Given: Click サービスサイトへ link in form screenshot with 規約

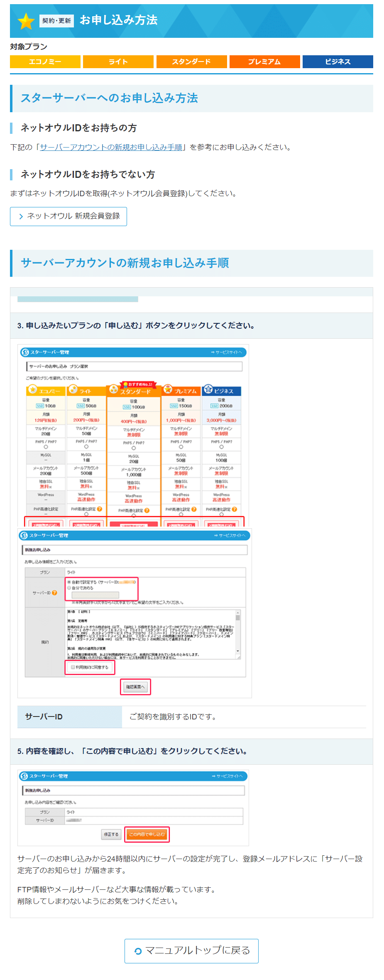Looking at the screenshot, I should point(230,535).
